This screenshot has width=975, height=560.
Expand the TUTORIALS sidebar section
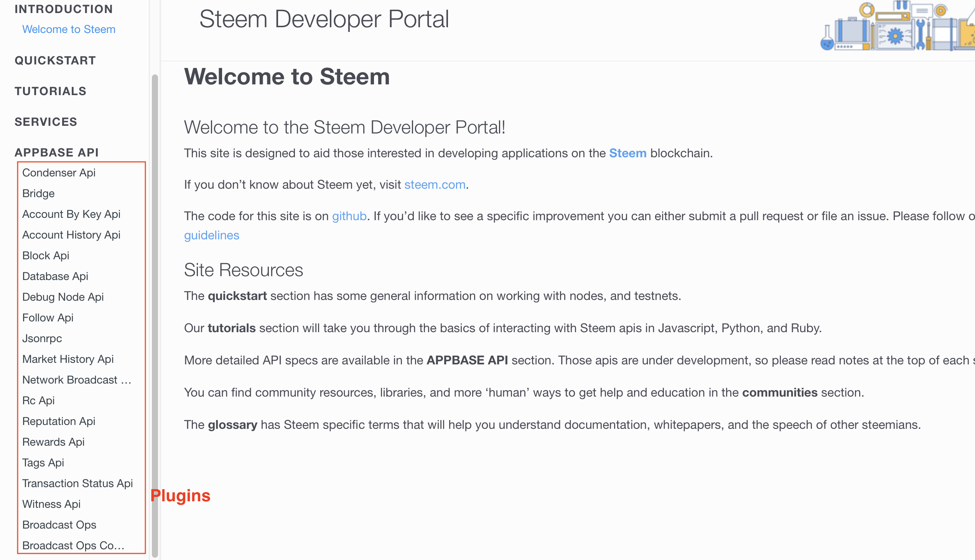(50, 91)
